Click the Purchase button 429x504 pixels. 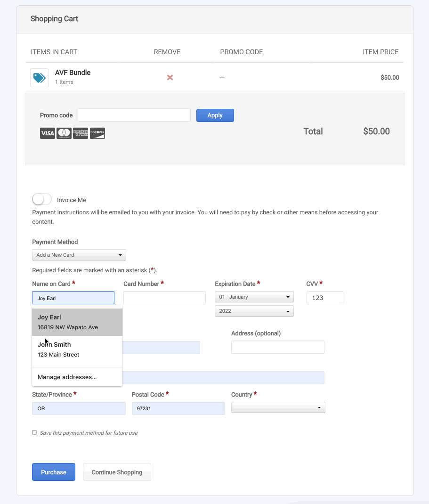tap(53, 472)
